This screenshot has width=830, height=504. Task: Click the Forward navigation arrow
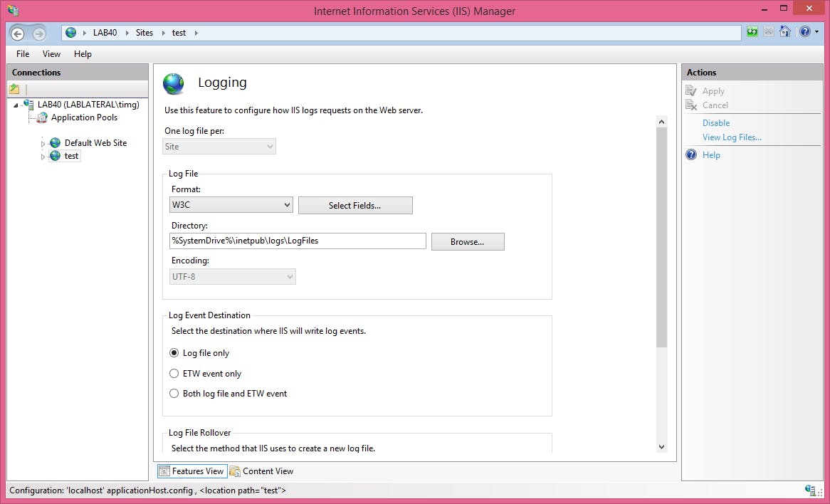coord(38,34)
